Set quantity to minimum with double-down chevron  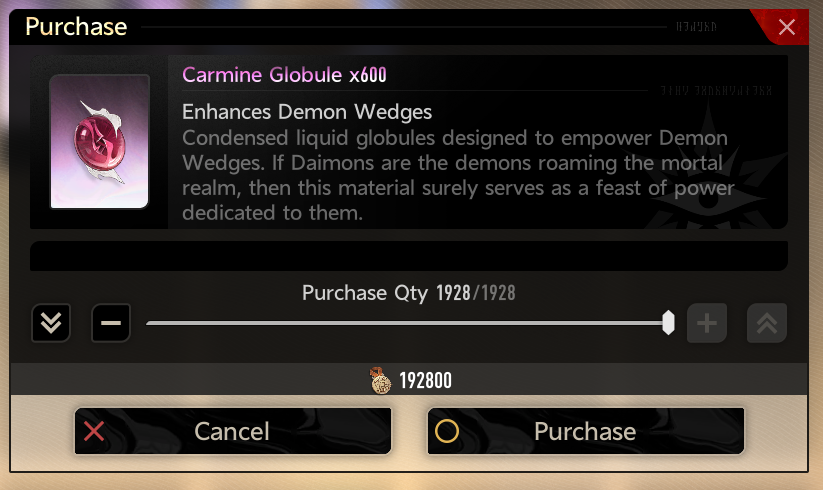(51, 323)
